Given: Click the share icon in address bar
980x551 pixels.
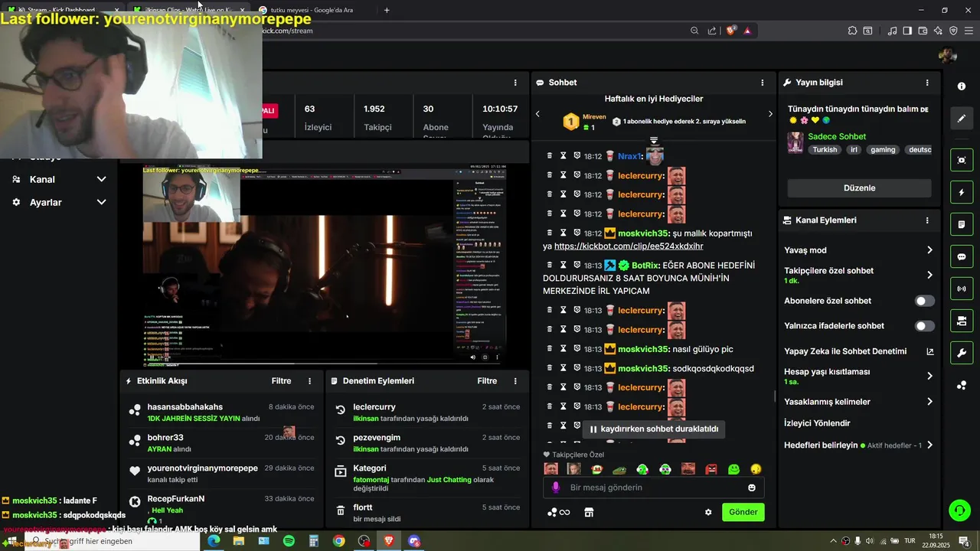Looking at the screenshot, I should (x=712, y=31).
